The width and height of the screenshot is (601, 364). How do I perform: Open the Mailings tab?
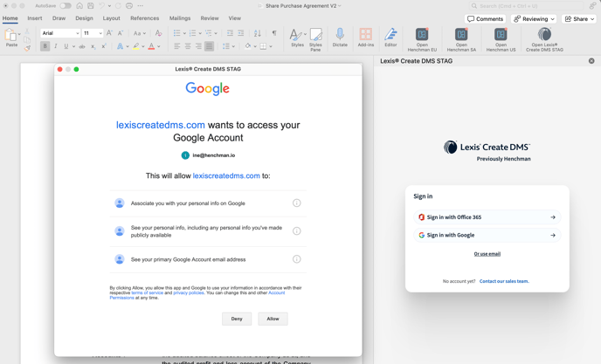(180, 18)
